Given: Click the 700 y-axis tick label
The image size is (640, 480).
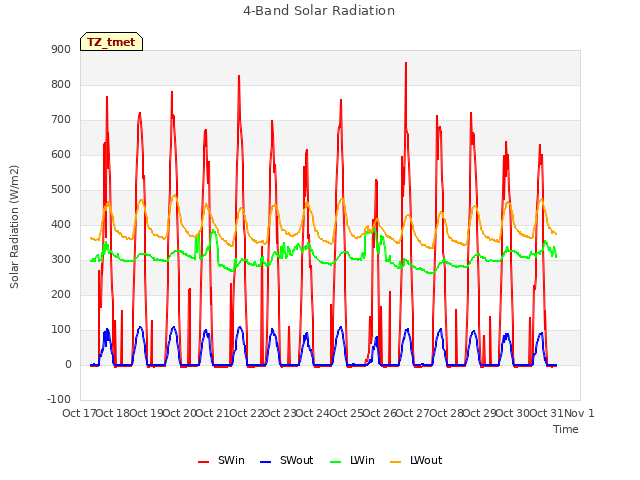Looking at the screenshot, I should click(61, 120).
